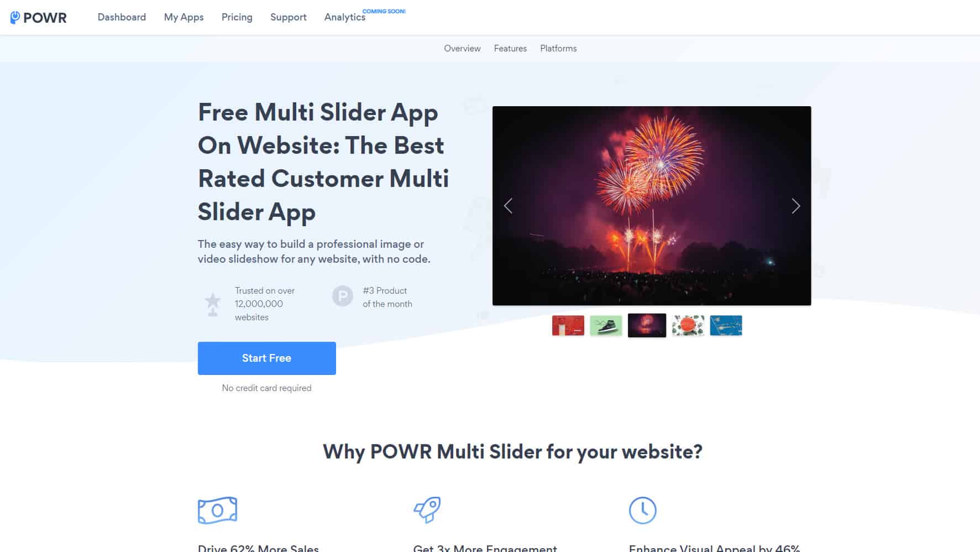Viewport: 980px width, 552px height.
Task: Switch to the Platforms section tab
Action: coord(558,49)
